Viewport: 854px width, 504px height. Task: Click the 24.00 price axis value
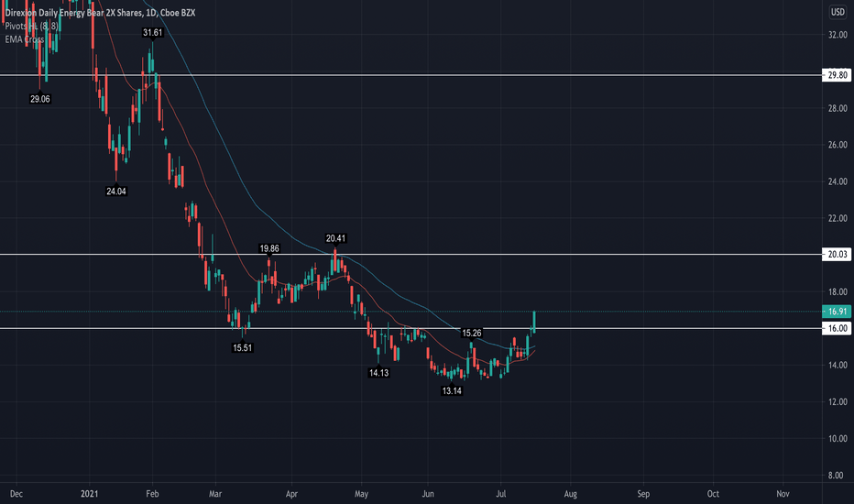[838, 181]
